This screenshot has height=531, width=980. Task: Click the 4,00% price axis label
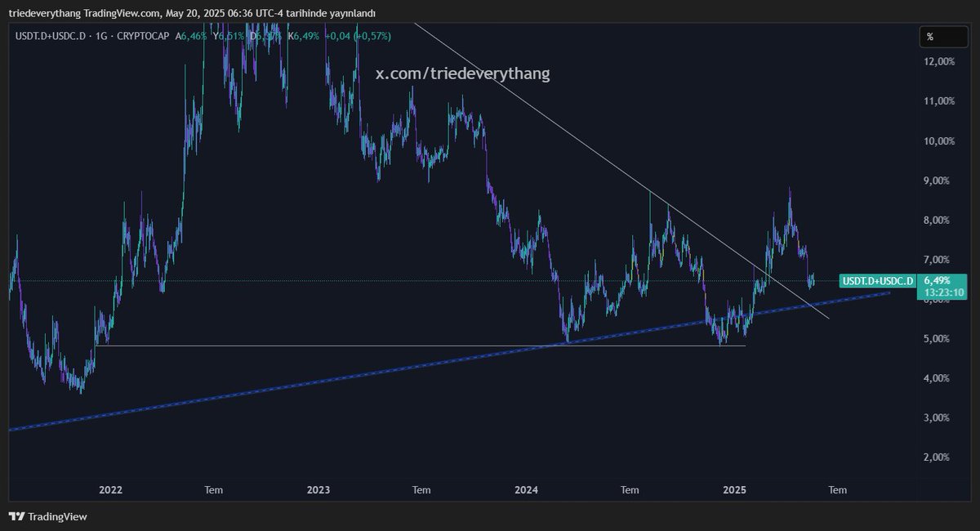[x=938, y=378]
